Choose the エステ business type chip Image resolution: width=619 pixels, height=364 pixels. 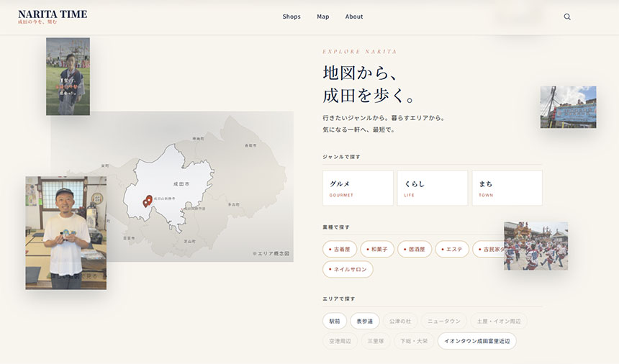[452, 249]
